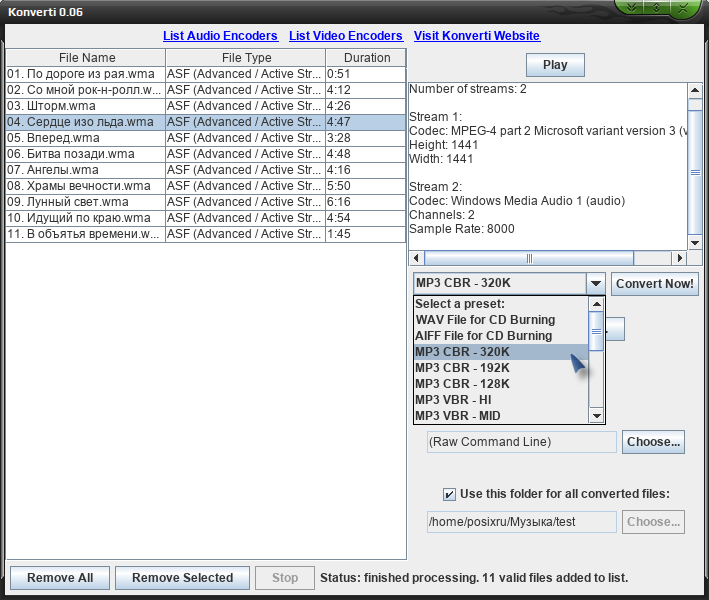Click stream info horizontal scroll left arrow
709x600 pixels.
point(416,258)
